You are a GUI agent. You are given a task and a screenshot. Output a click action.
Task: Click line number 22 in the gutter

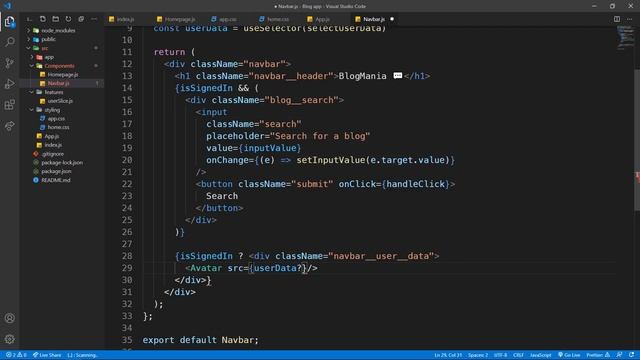[x=127, y=184]
